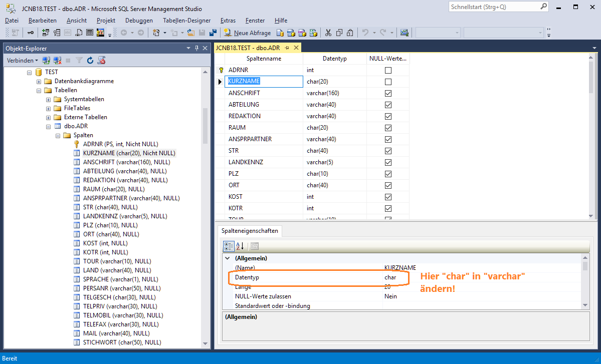Click the connect Object Explorer icon
601x364 pixels.
click(47, 60)
